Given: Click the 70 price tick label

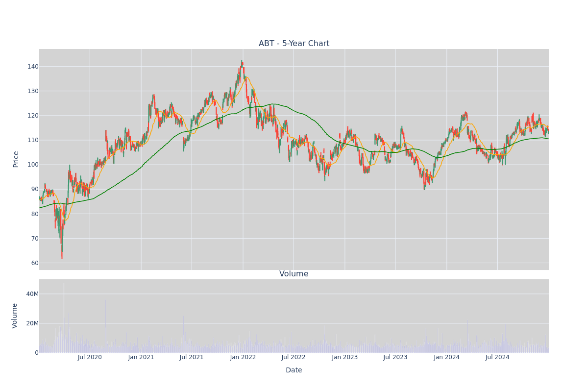Looking at the screenshot, I should 34,239.
